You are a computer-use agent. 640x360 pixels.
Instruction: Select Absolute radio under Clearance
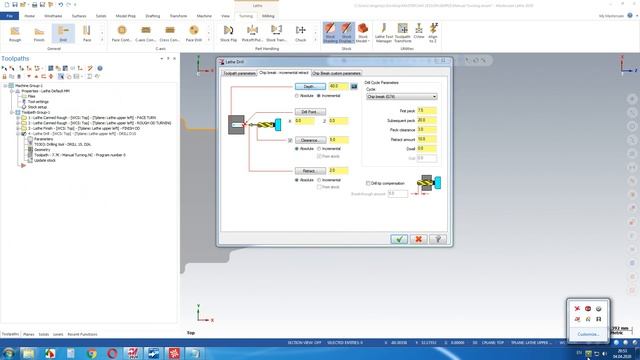click(297, 149)
